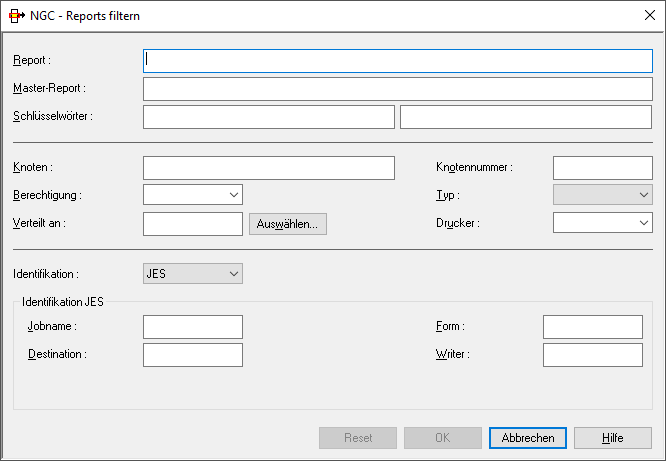Click the Form label
Viewport: 666px width, 461px height.
pyautogui.click(x=450, y=326)
